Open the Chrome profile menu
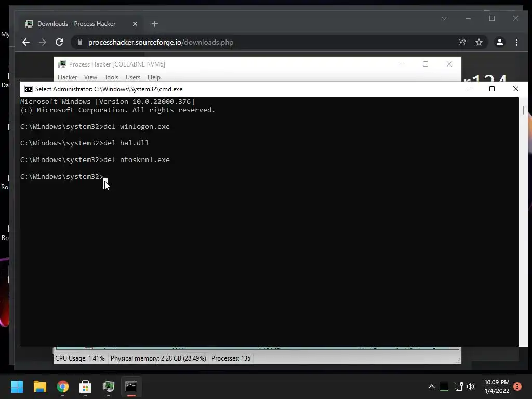Viewport: 532px width, 399px height. (x=499, y=42)
